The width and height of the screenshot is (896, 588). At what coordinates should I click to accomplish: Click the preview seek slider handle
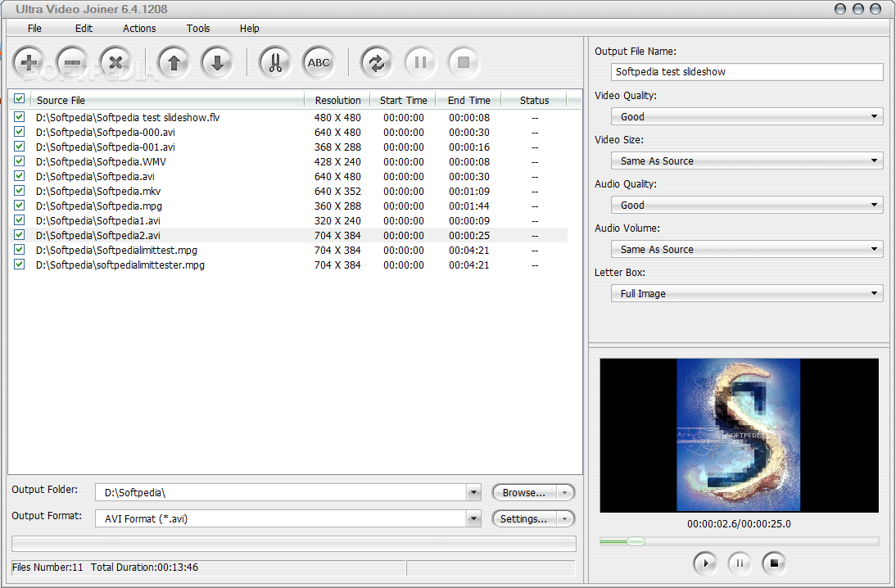(x=636, y=541)
